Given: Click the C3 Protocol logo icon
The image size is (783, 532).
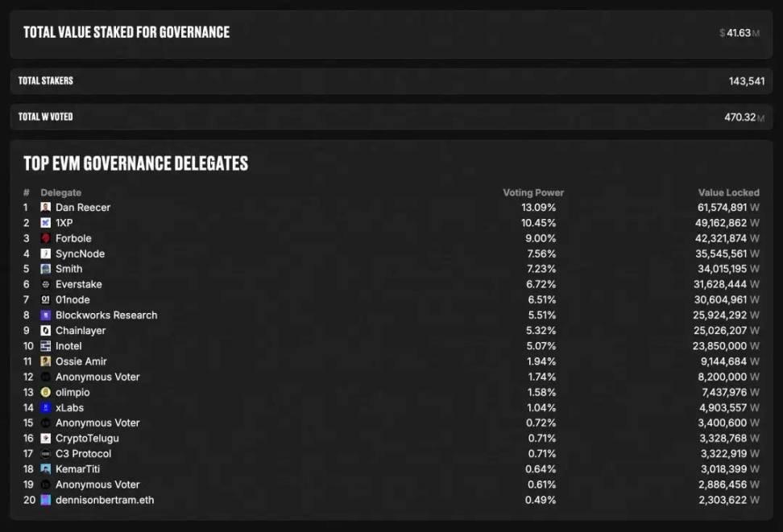Looking at the screenshot, I should click(46, 454).
